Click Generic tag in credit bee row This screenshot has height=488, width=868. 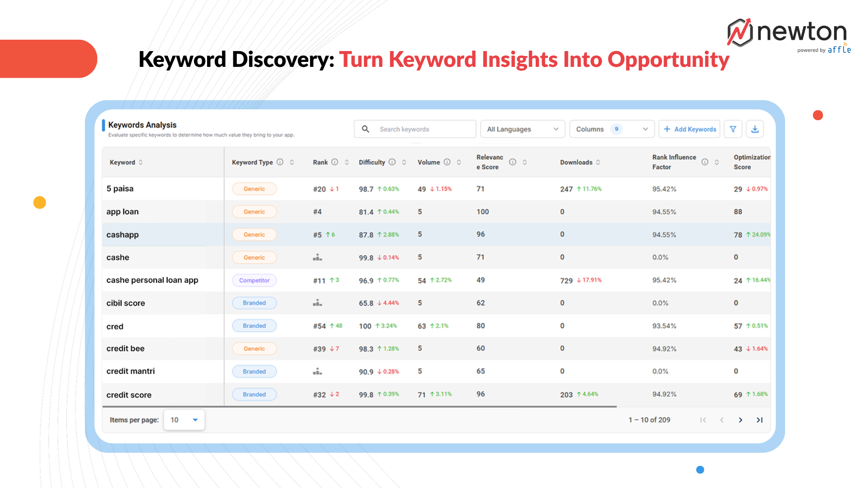point(254,349)
